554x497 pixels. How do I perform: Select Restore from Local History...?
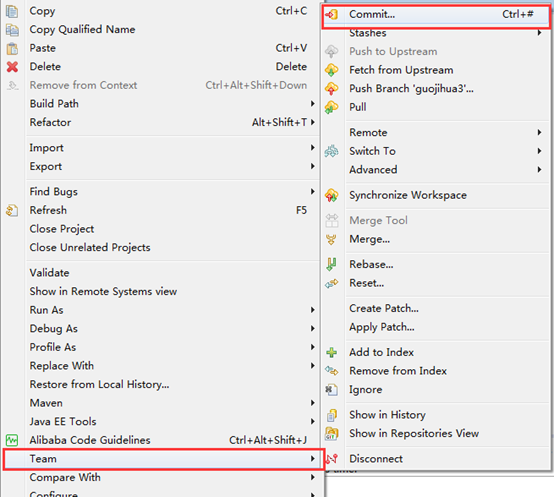click(x=100, y=385)
